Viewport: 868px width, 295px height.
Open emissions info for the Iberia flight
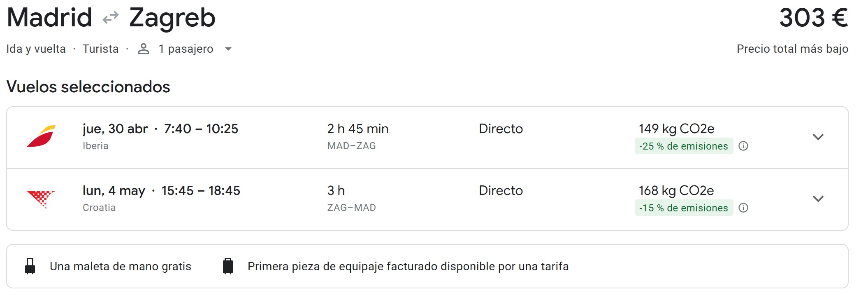[x=743, y=146]
